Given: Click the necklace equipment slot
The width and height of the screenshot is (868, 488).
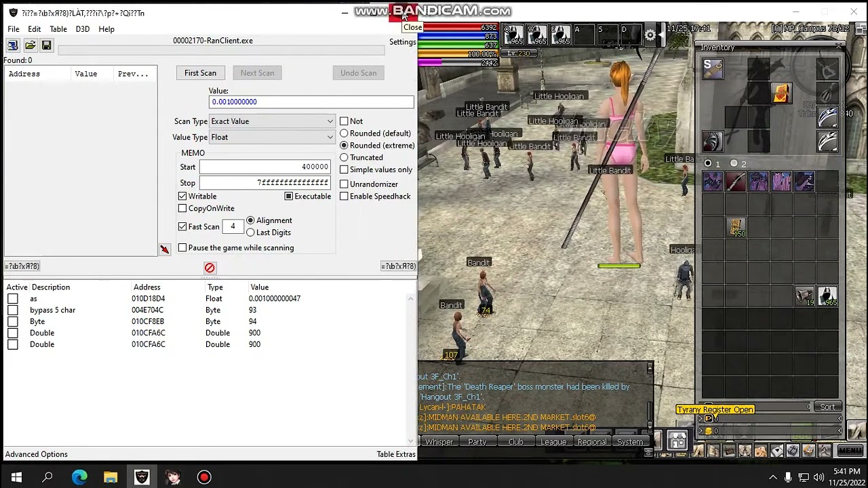Looking at the screenshot, I should 827,68.
